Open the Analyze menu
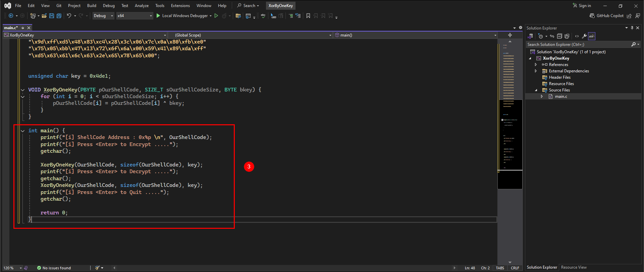This screenshot has height=272, width=644. 142,6
